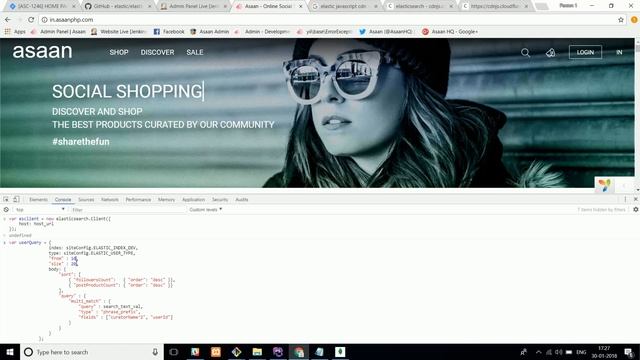Viewport: 640px width, 360px height.
Task: Click the tag icon next to LOGIN
Action: 550,53
